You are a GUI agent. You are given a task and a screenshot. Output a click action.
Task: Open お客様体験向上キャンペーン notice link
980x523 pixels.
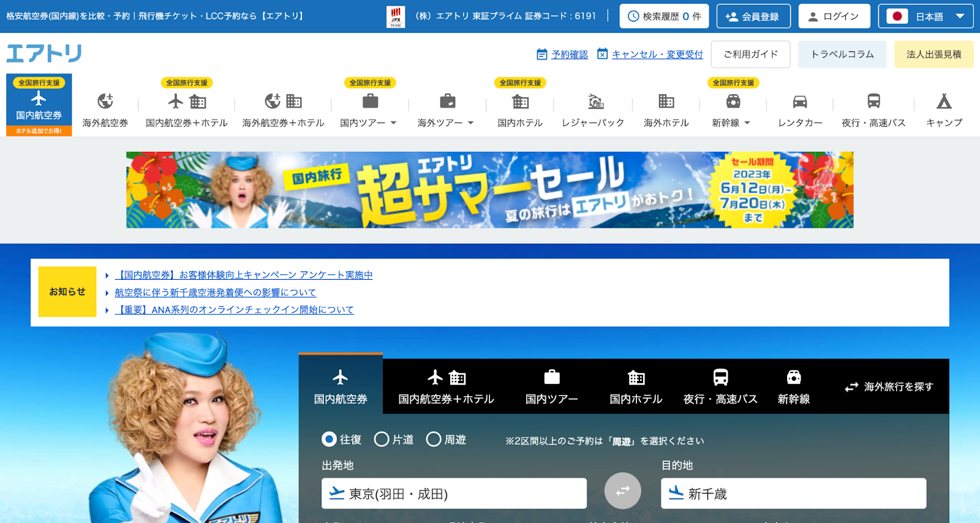pos(244,275)
